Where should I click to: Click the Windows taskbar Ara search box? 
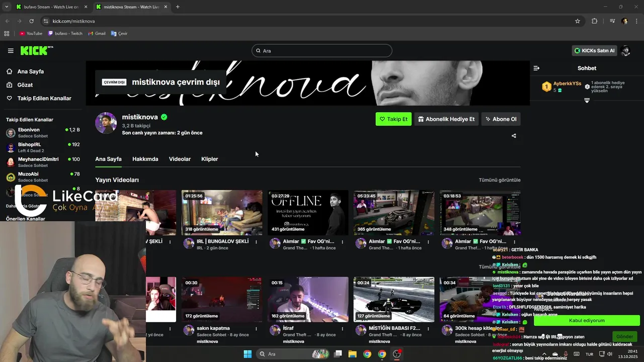pyautogui.click(x=294, y=354)
